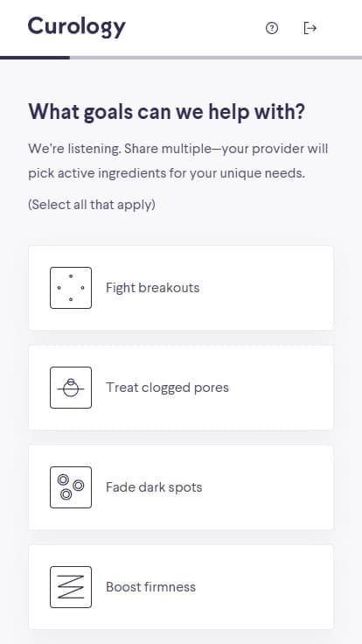The width and height of the screenshot is (362, 644).
Task: Click the log out arrow icon
Action: 310,28
